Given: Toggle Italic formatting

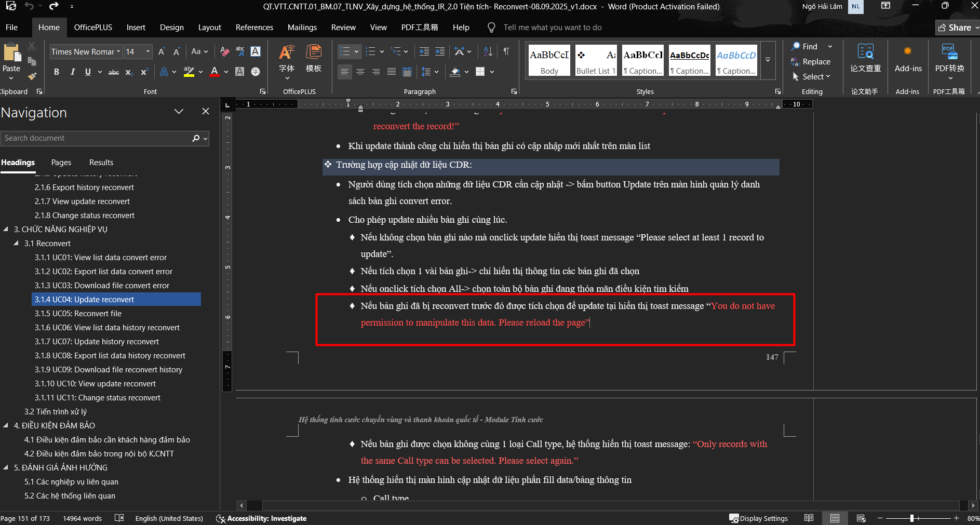Looking at the screenshot, I should tap(72, 72).
